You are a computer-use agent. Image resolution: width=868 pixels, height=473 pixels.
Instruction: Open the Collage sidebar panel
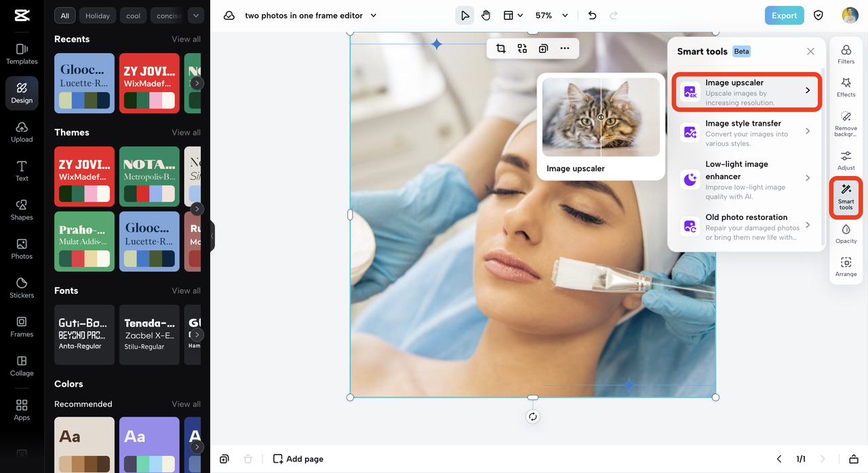pyautogui.click(x=22, y=366)
